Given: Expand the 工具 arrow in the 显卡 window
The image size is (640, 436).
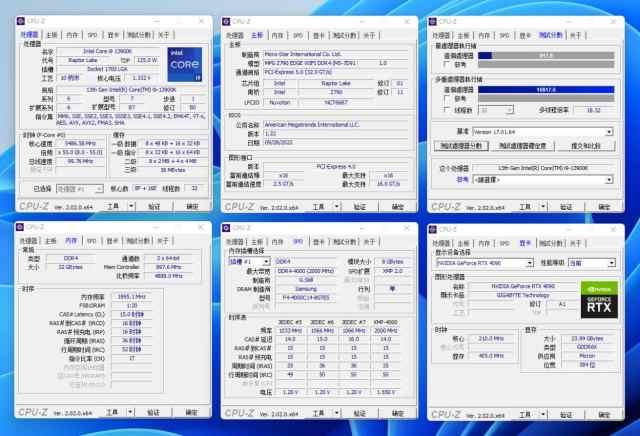Looking at the screenshot, I should (x=543, y=414).
